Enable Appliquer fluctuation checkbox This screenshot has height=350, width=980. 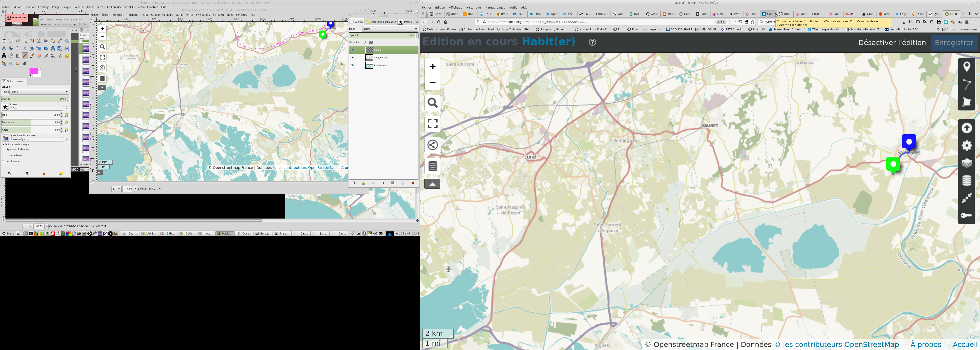tap(4, 149)
